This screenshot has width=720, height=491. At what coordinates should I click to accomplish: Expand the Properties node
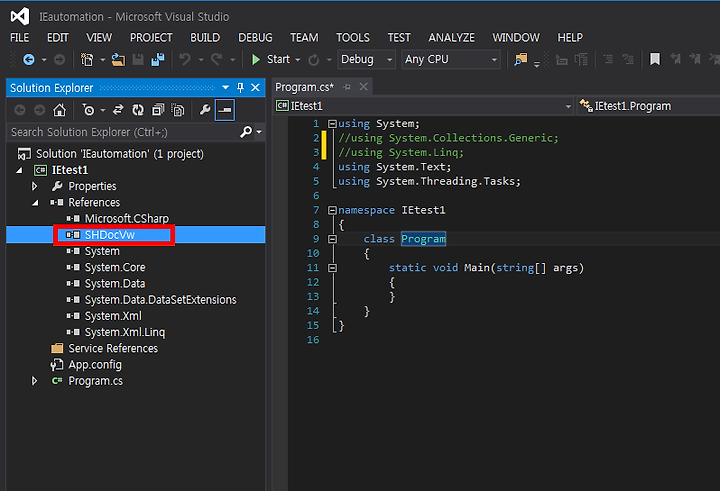click(x=34, y=186)
